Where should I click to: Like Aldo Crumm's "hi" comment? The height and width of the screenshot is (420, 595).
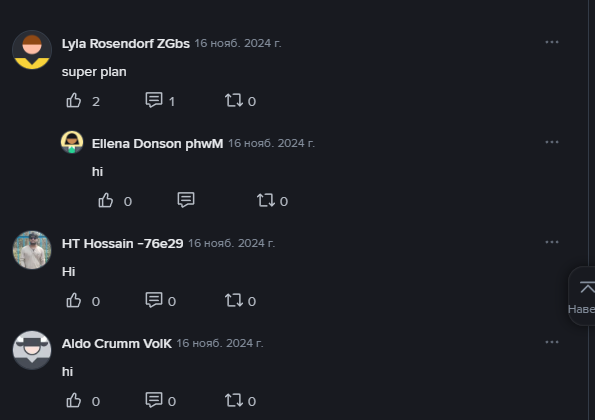(74, 400)
